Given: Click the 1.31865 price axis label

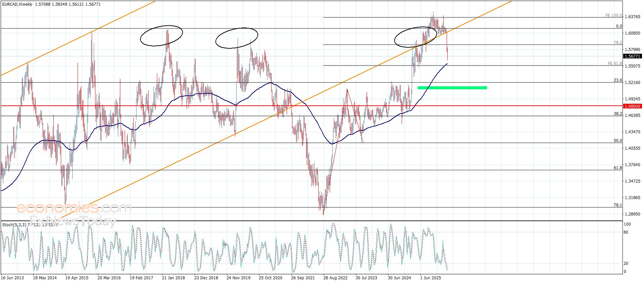Looking at the screenshot, I should (632, 198).
